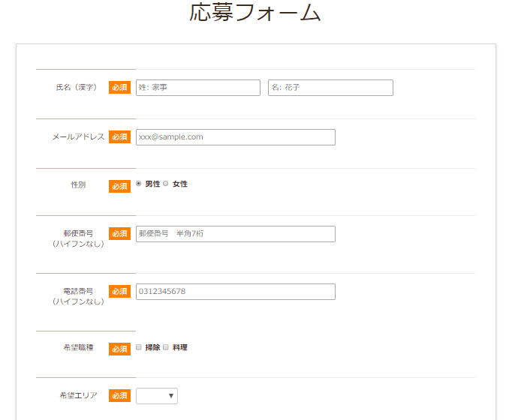Click the 氏名（漢字） label
509x420 pixels.
pos(77,87)
